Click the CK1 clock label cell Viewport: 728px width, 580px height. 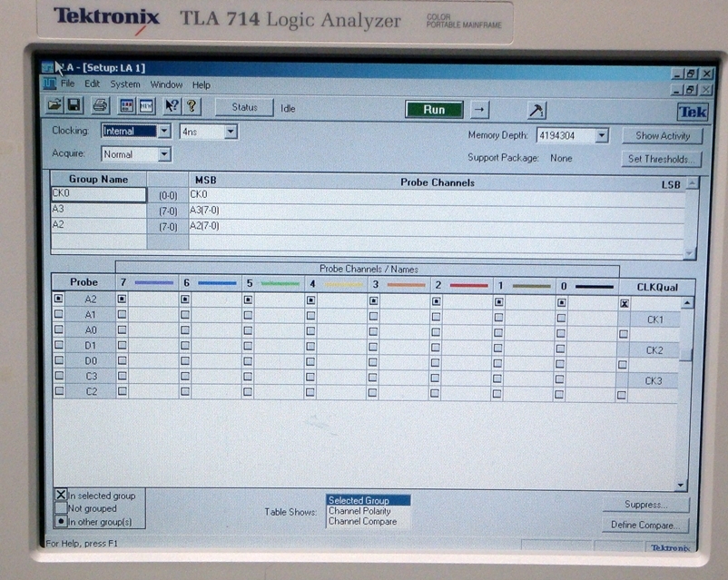[x=654, y=319]
